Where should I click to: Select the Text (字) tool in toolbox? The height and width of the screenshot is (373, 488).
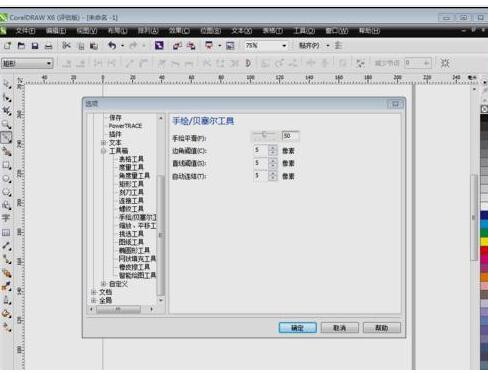6,218
